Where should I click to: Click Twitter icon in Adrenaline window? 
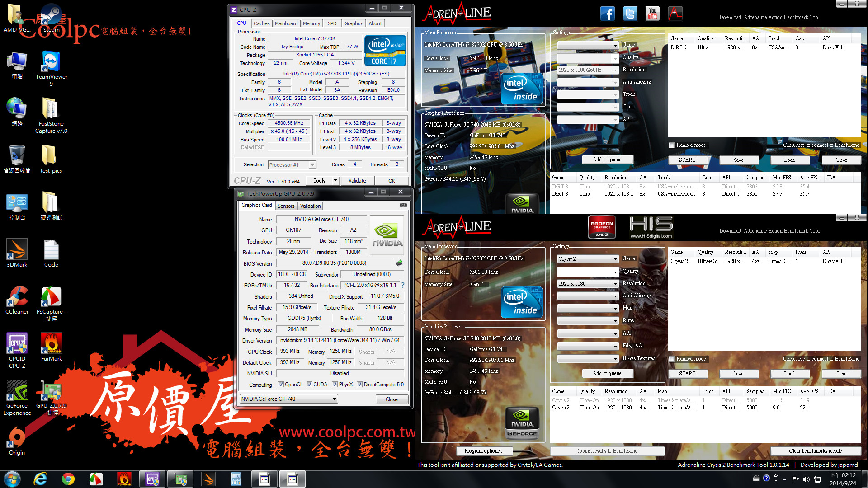click(x=630, y=14)
